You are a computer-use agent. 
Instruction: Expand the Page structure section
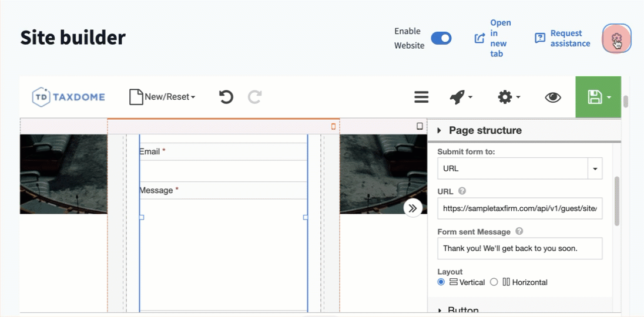(x=485, y=130)
